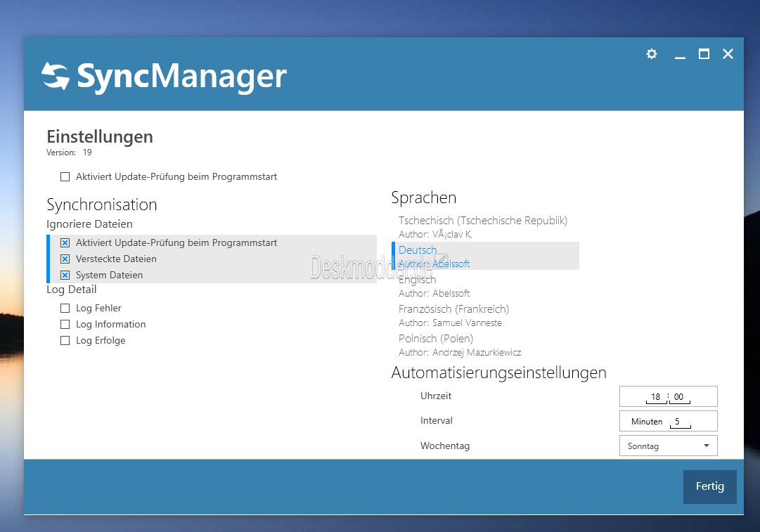Uncheck Versteckte Dateien checkbox
This screenshot has width=760, height=532.
(x=65, y=259)
